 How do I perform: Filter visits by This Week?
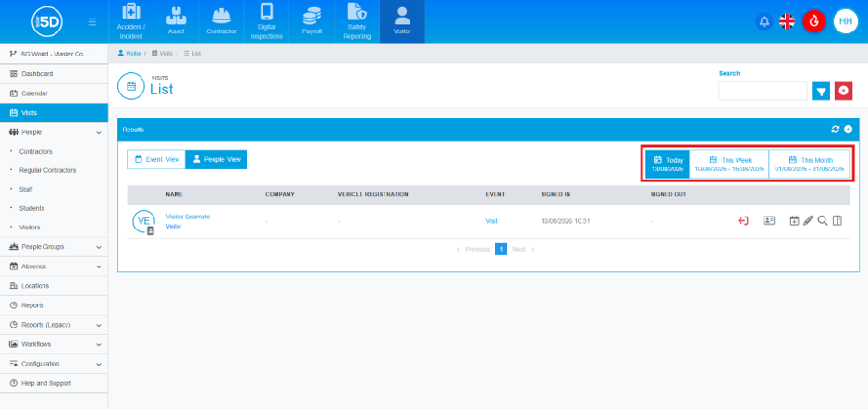tap(729, 164)
